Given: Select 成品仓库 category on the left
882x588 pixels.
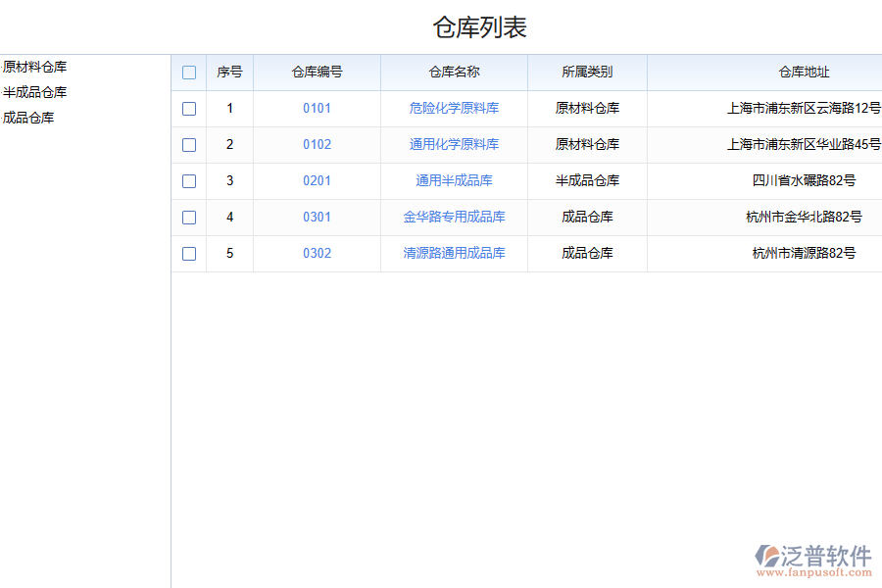Looking at the screenshot, I should (26, 117).
